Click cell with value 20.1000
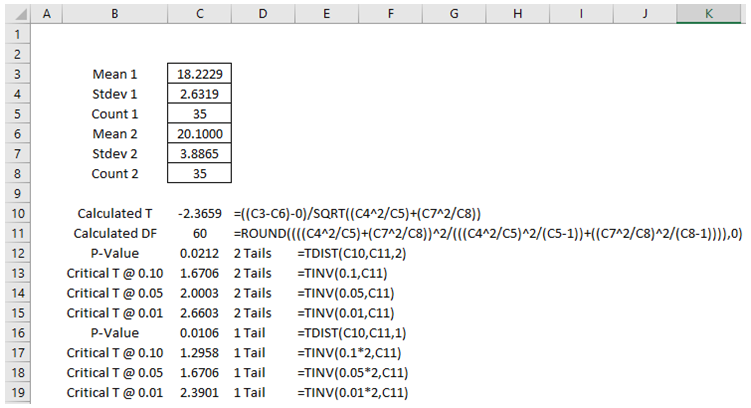 [200, 134]
